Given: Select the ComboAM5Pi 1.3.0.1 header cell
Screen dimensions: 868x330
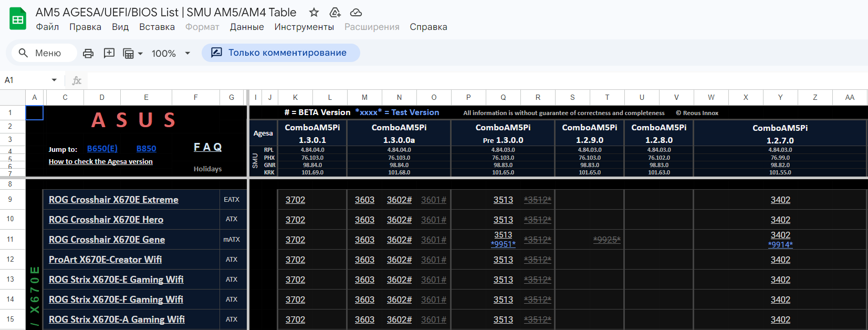Looking at the screenshot, I should (312, 133).
